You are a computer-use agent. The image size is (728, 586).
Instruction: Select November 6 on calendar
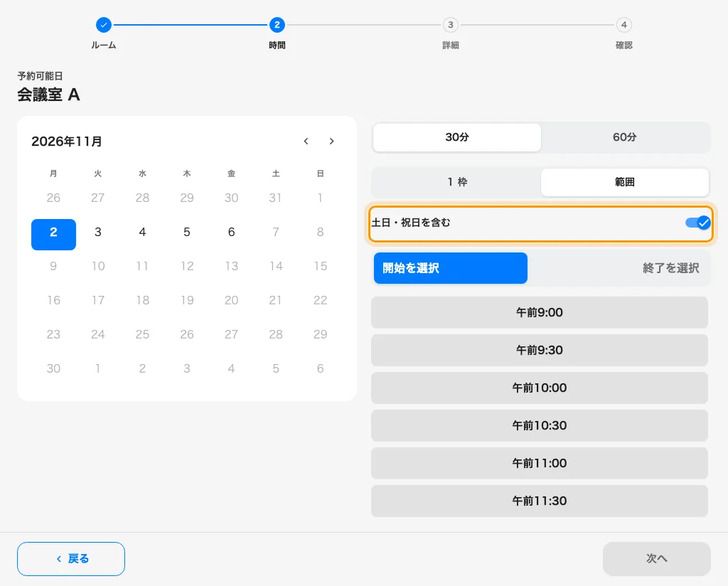coord(231,232)
